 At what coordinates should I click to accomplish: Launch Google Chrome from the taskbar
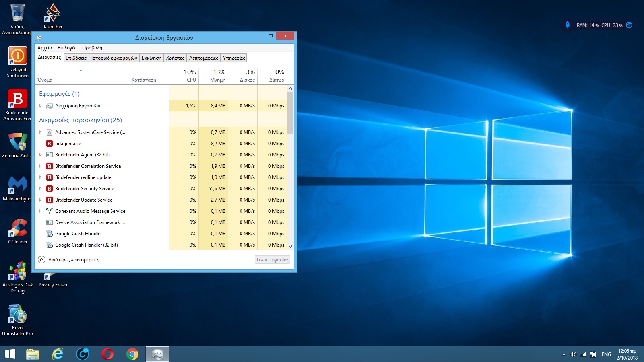132,354
